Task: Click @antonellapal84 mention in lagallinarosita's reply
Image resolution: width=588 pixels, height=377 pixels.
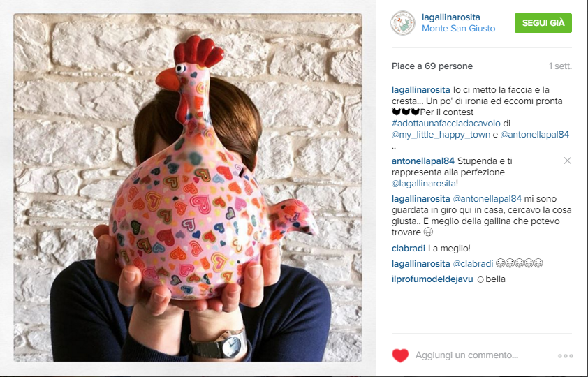Action: (x=487, y=199)
